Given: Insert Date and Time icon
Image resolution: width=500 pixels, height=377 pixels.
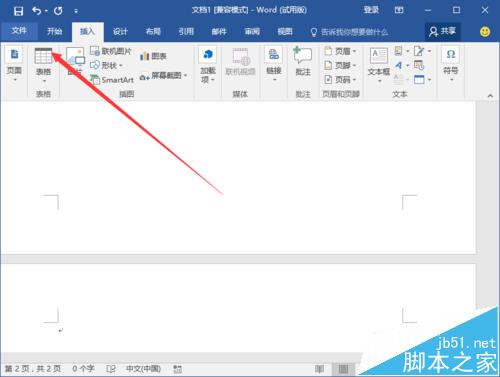Looking at the screenshot, I should click(x=419, y=65).
